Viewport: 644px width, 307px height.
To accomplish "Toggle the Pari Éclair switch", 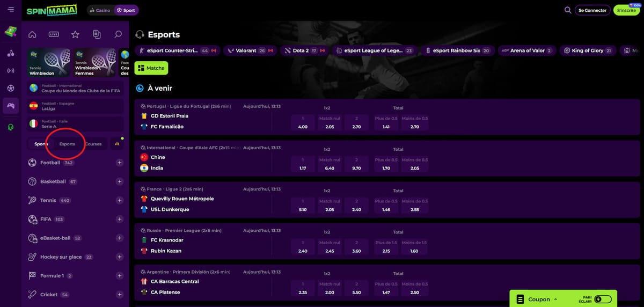I will (x=603, y=299).
